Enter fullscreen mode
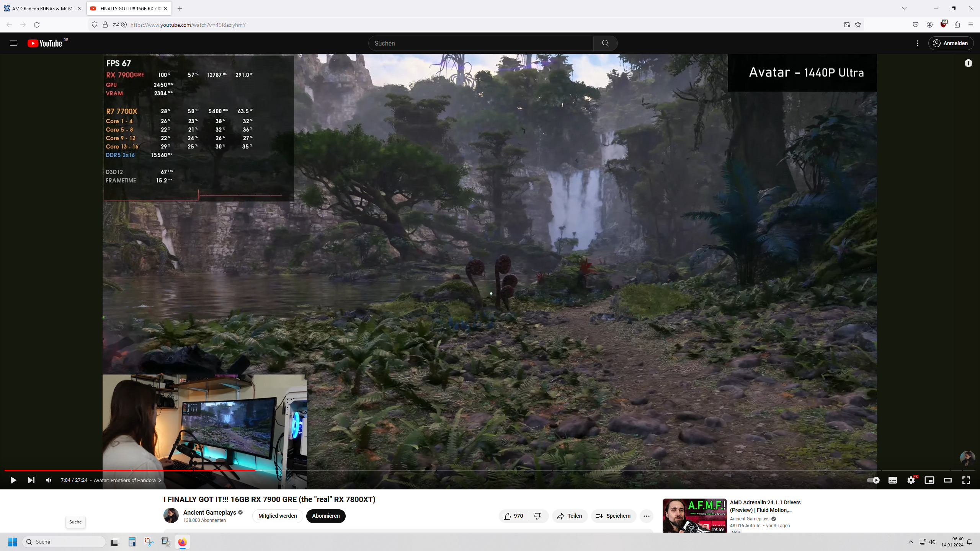Viewport: 980px width, 551px height. tap(966, 480)
